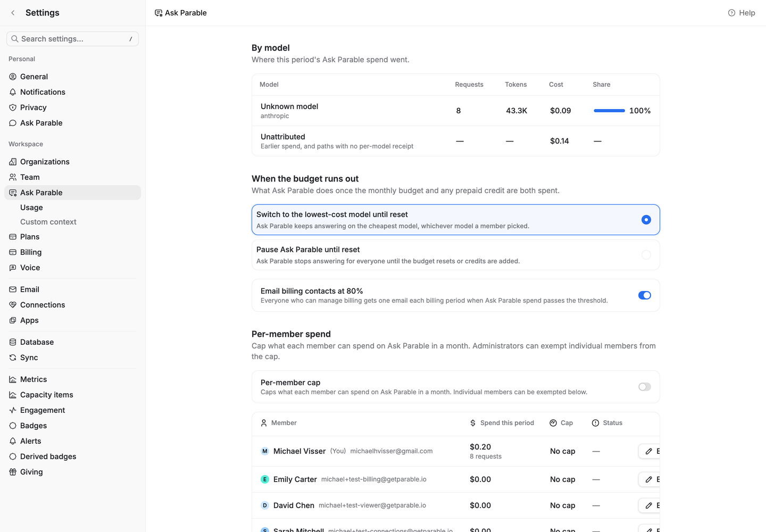Click the Plans card icon
The width and height of the screenshot is (766, 532).
pyautogui.click(x=13, y=237)
